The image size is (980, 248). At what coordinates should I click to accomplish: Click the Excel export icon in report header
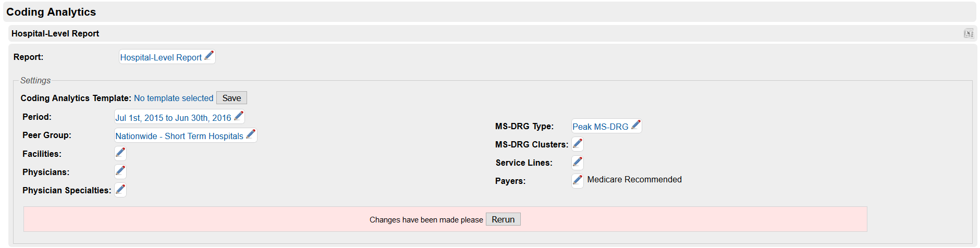[969, 33]
